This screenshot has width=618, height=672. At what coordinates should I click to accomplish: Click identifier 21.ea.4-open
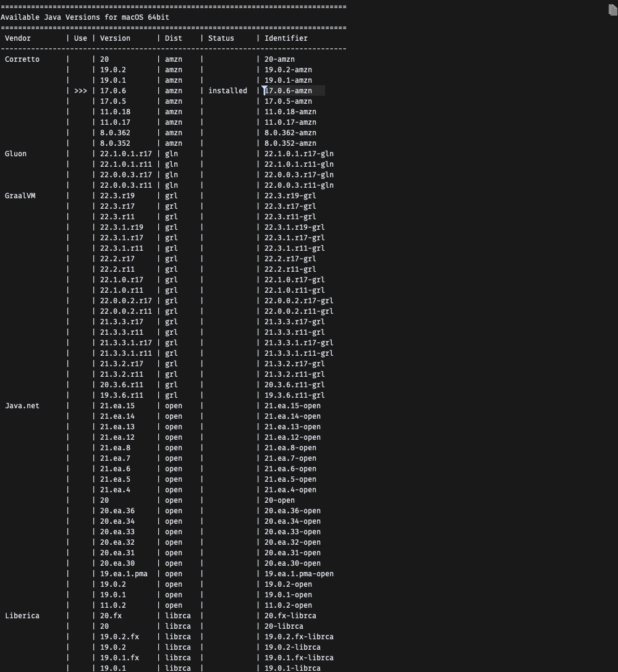(290, 489)
